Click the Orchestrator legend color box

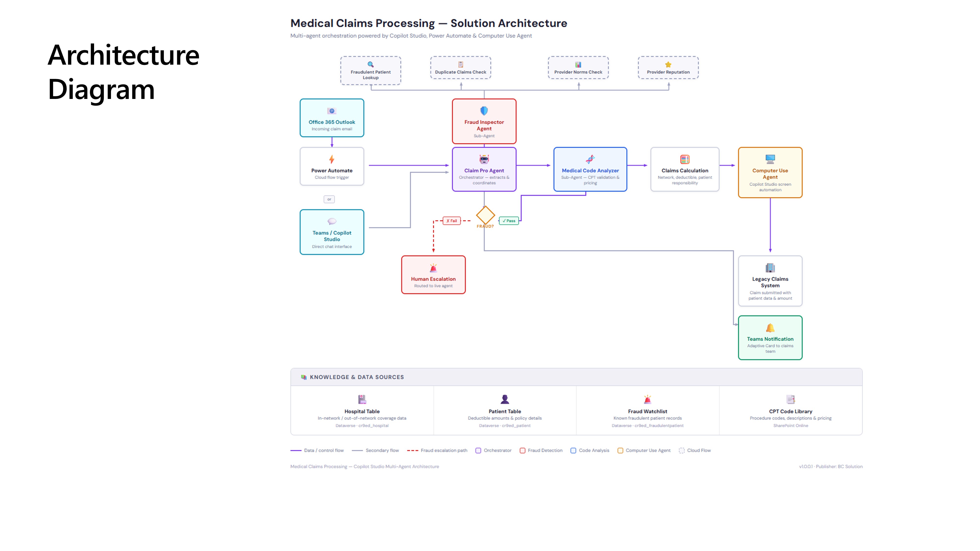coord(478,450)
